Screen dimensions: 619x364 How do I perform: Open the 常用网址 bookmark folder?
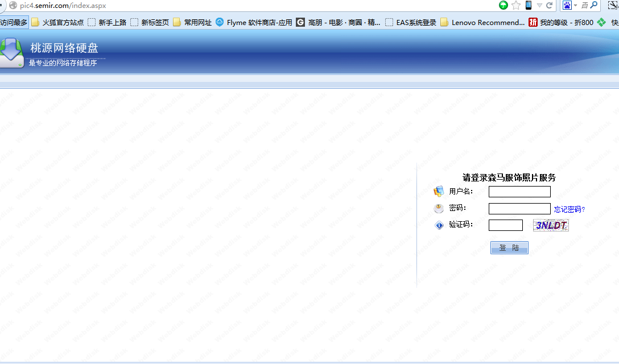click(193, 23)
